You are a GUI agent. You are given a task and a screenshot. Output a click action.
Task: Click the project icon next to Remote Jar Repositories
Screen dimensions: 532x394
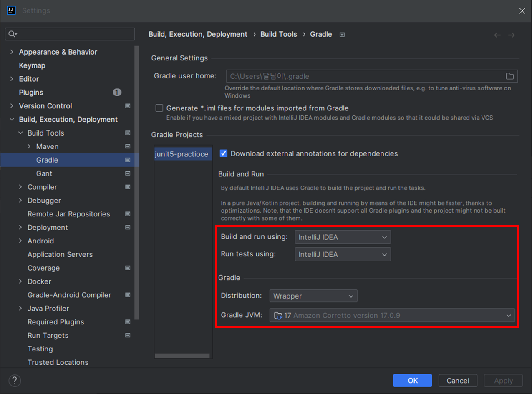[x=128, y=214]
